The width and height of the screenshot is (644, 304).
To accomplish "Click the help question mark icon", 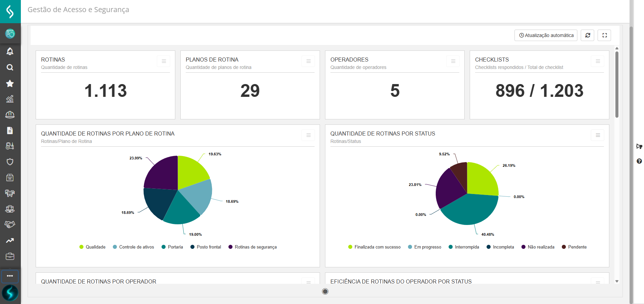I will click(x=639, y=161).
